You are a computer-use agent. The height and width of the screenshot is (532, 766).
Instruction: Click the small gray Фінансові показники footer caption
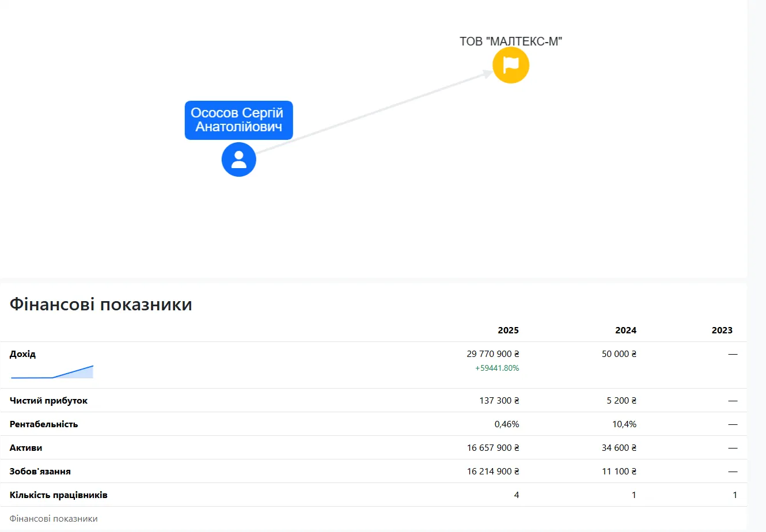(x=54, y=519)
